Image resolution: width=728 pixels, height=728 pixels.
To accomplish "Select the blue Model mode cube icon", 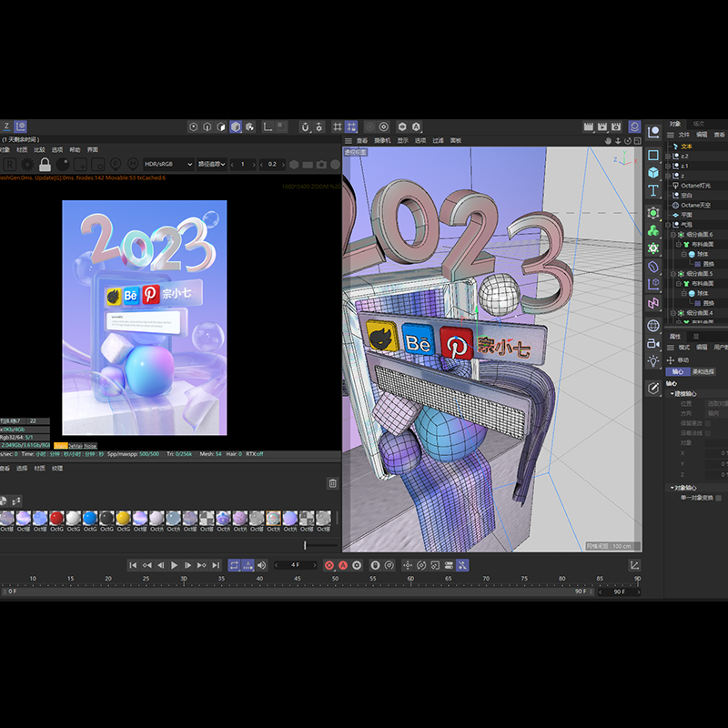I will coord(236,126).
